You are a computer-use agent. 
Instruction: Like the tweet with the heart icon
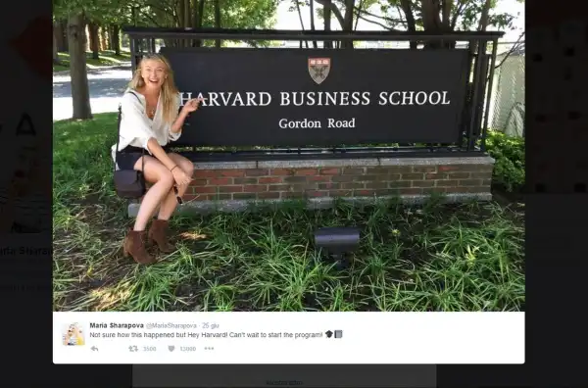[171, 349]
